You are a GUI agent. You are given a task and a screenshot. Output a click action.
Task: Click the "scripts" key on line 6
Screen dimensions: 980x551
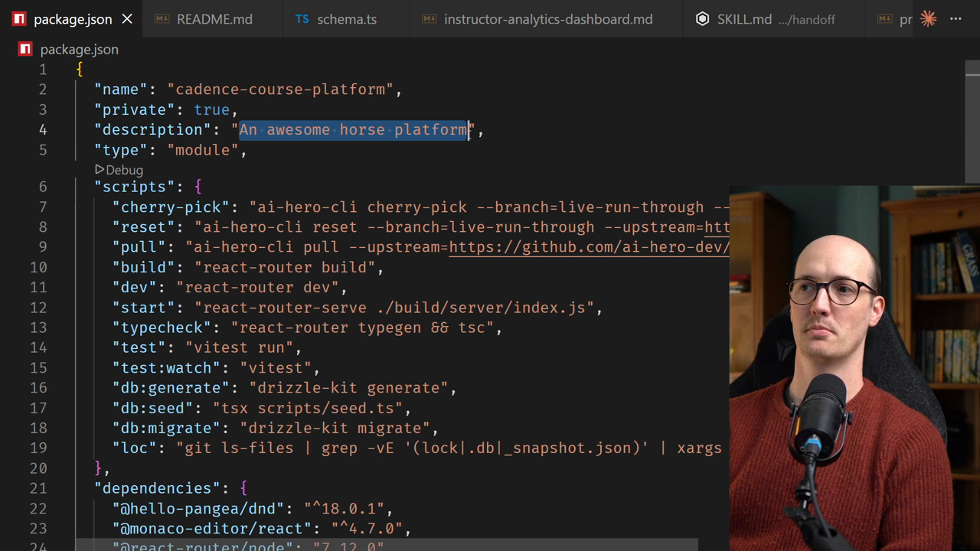coord(134,187)
